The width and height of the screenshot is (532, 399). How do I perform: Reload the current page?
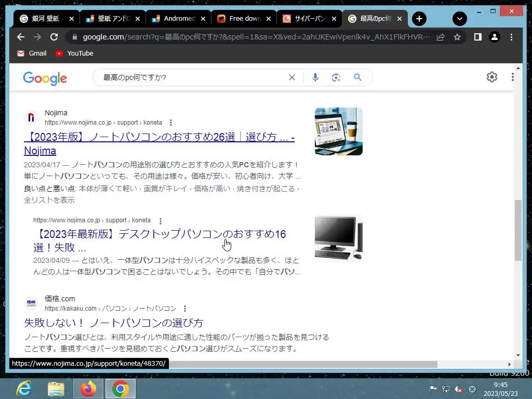[x=54, y=37]
